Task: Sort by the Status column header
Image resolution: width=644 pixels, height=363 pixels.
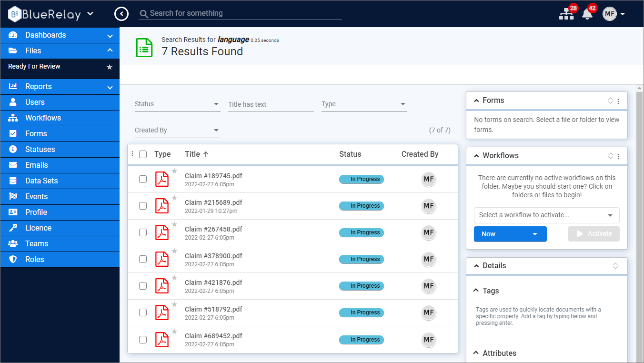Action: (x=350, y=154)
